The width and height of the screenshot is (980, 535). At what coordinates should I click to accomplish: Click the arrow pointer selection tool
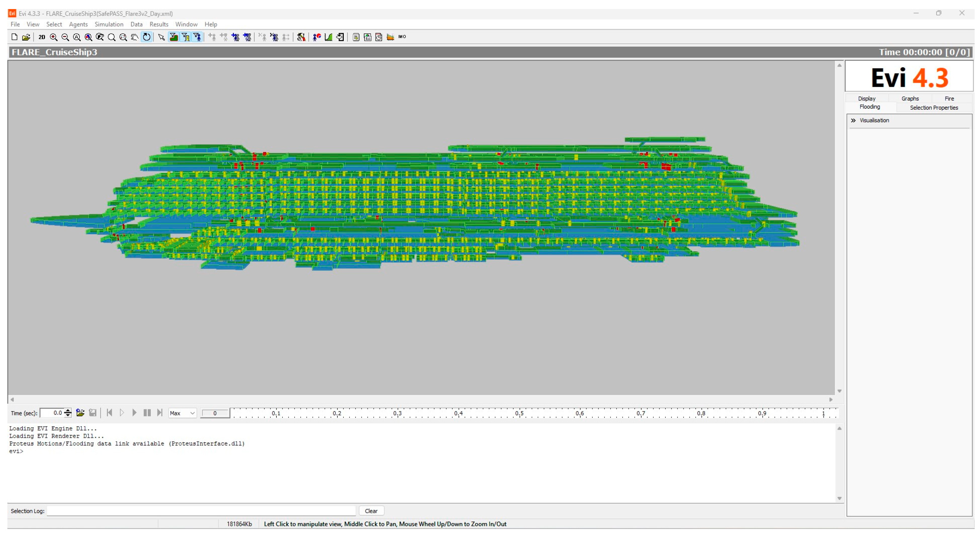tap(161, 37)
